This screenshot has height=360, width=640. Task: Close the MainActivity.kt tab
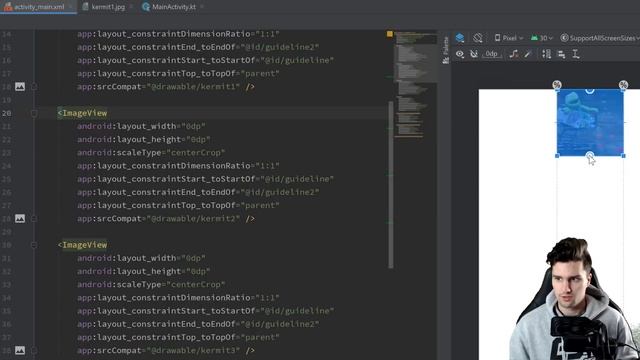[202, 7]
